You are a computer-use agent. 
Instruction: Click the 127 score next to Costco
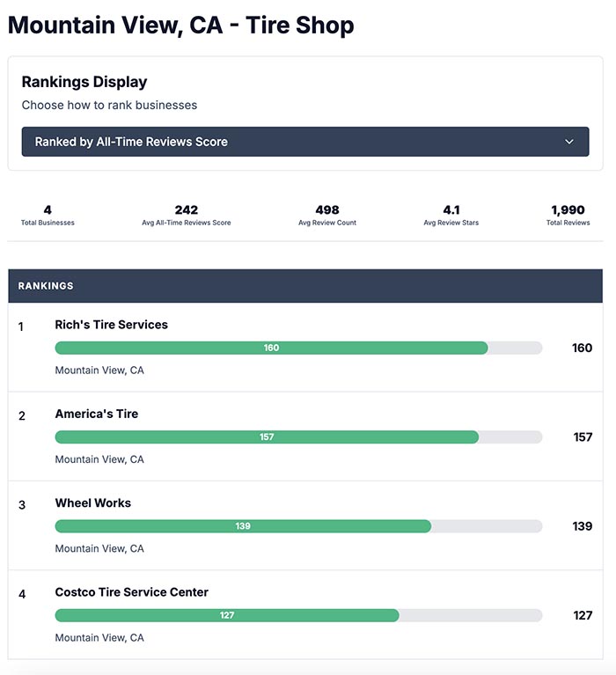tap(583, 615)
